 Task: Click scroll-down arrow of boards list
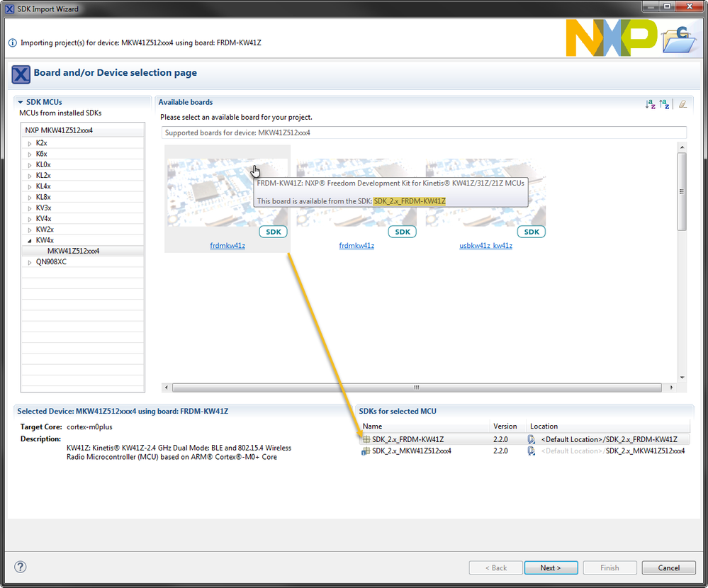(x=682, y=378)
